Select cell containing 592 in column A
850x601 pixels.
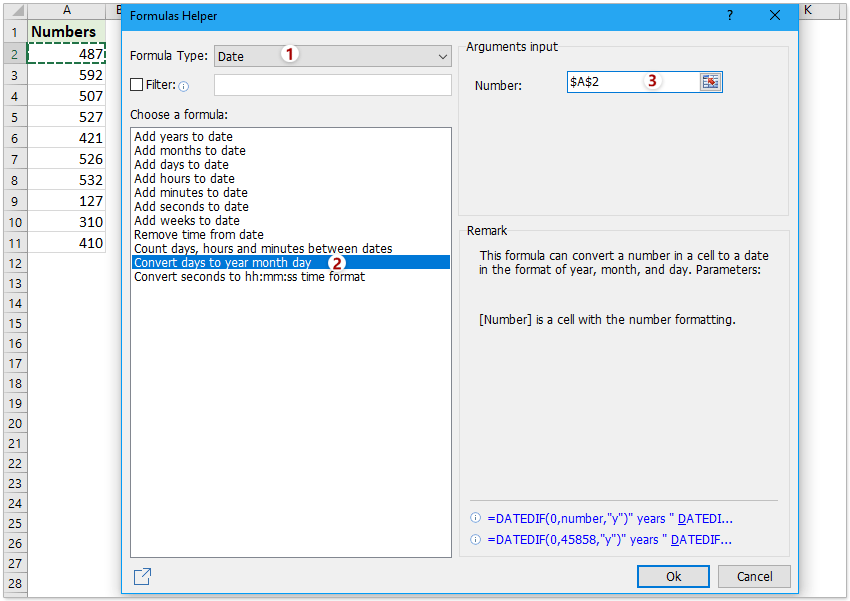[x=67, y=75]
